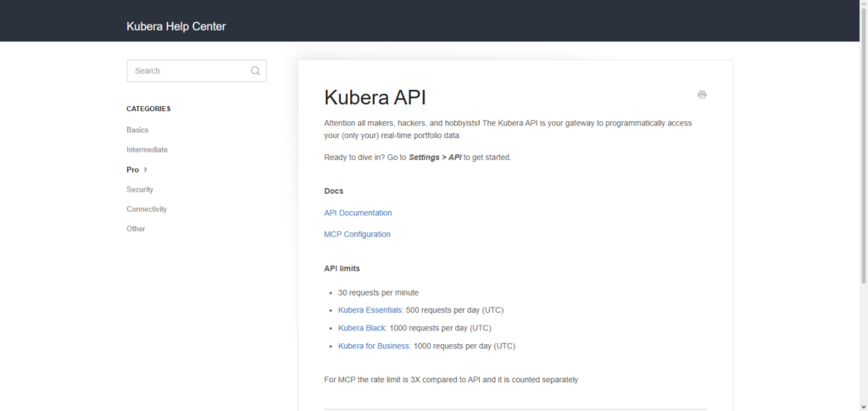868x411 pixels.
Task: Focus the Search input field
Action: (x=197, y=71)
